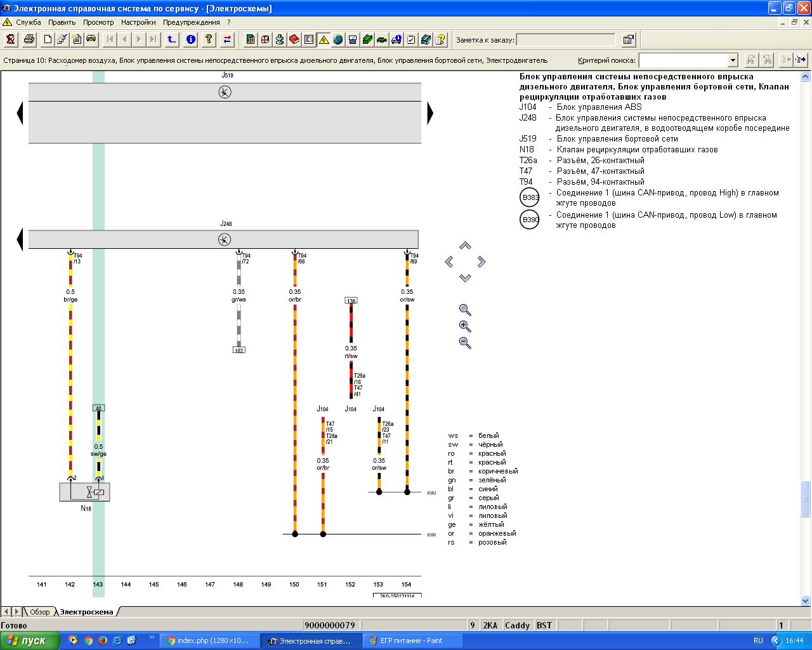The width and height of the screenshot is (812, 650).
Task: Follow the reference box 138 in diagram
Action: click(x=351, y=300)
